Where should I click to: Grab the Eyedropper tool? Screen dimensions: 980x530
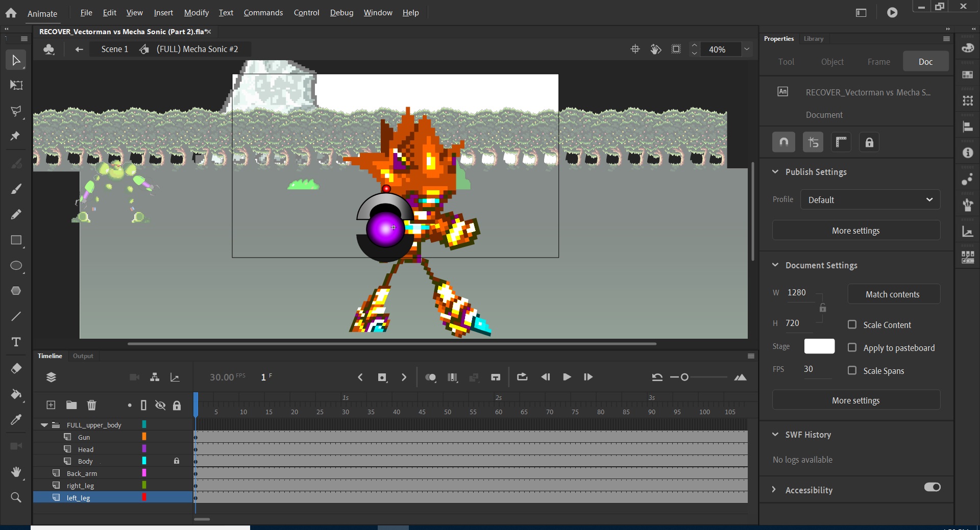click(16, 419)
